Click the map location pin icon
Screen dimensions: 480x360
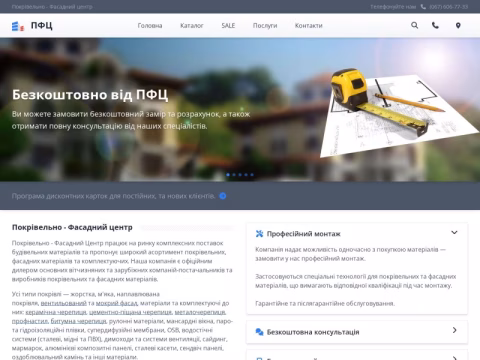point(458,25)
